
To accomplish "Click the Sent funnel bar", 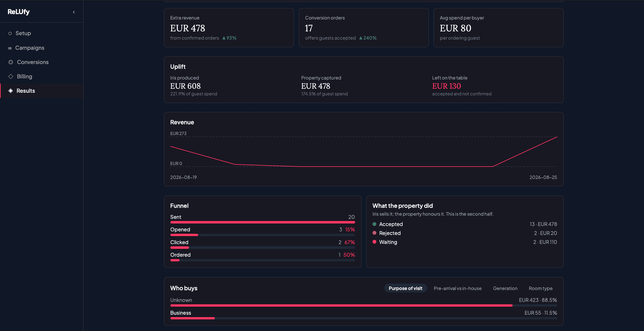I will (x=262, y=222).
